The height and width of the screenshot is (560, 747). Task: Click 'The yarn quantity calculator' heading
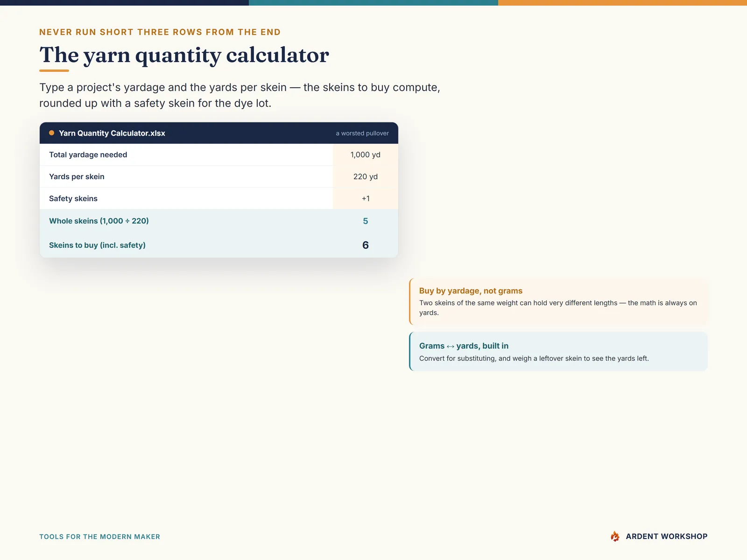(184, 55)
